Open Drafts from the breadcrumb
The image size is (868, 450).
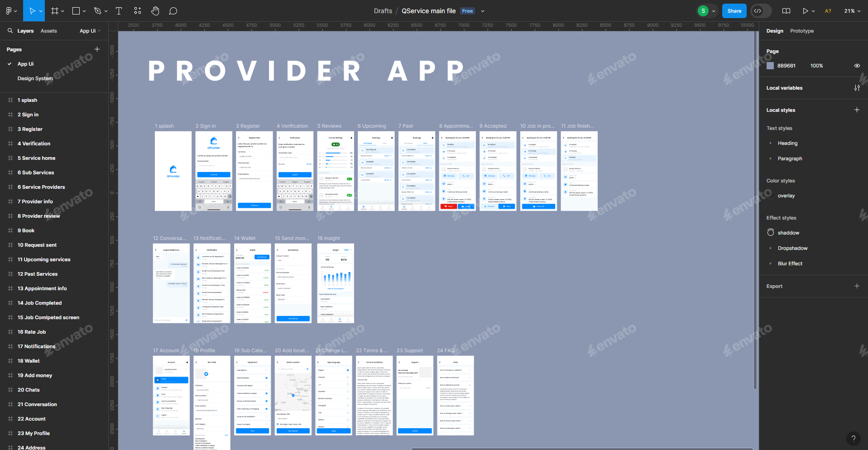(x=383, y=11)
